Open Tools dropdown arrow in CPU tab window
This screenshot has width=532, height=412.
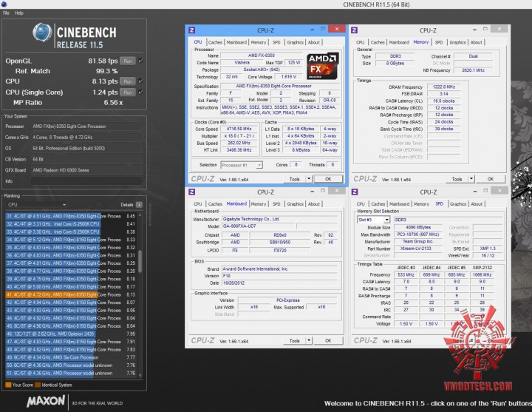coord(309,179)
